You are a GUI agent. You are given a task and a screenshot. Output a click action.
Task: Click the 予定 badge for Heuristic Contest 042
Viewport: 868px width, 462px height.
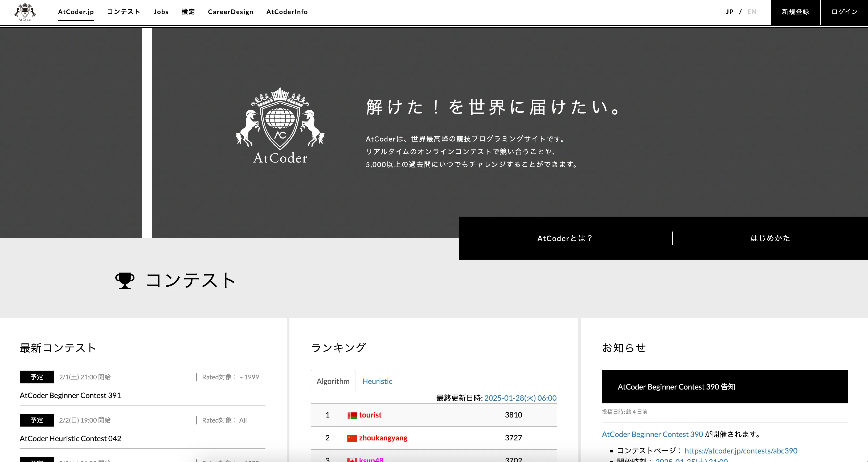click(37, 420)
